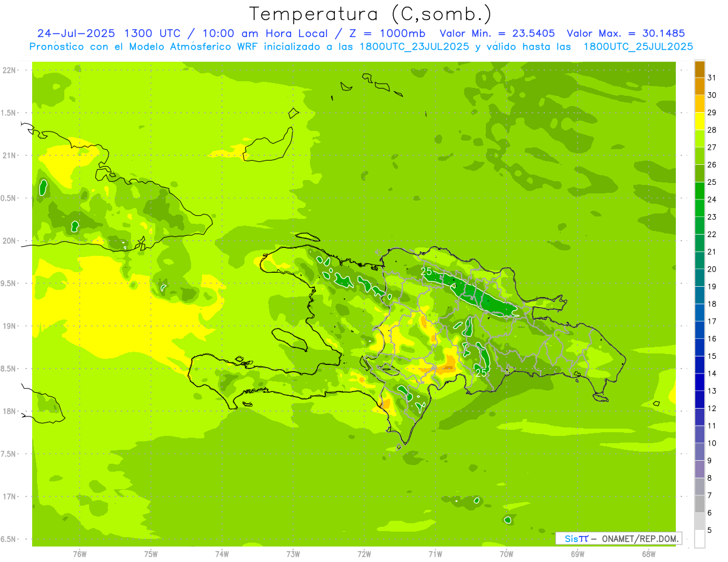Click the '18N' latitude label
The height and width of the screenshot is (562, 728).
tap(9, 411)
